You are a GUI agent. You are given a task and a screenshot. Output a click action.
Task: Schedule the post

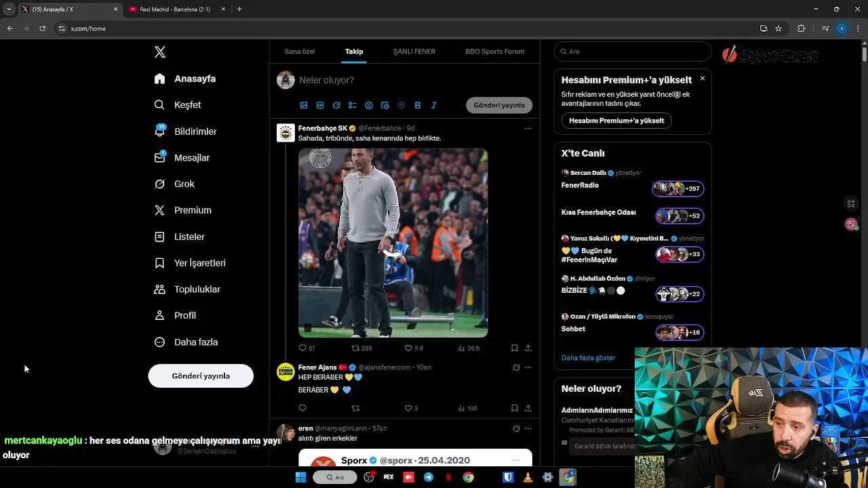(385, 105)
